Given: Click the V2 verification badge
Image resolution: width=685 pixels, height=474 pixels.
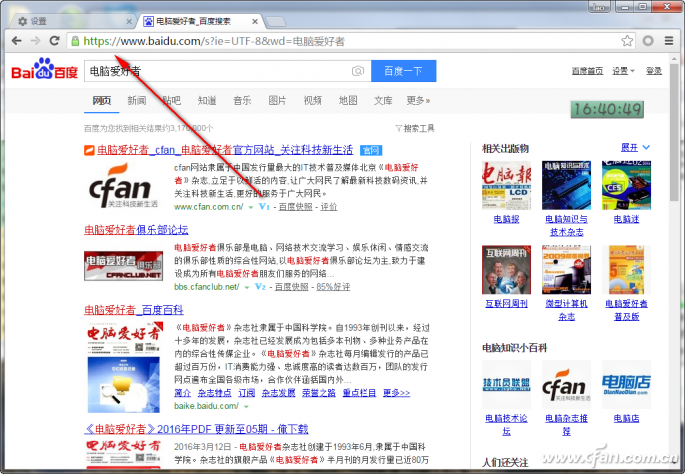Looking at the screenshot, I should click(260, 287).
